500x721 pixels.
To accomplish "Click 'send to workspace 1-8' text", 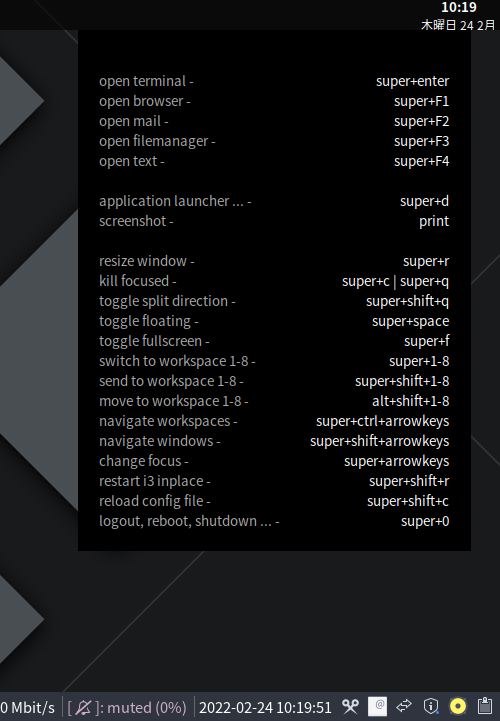I will [171, 381].
